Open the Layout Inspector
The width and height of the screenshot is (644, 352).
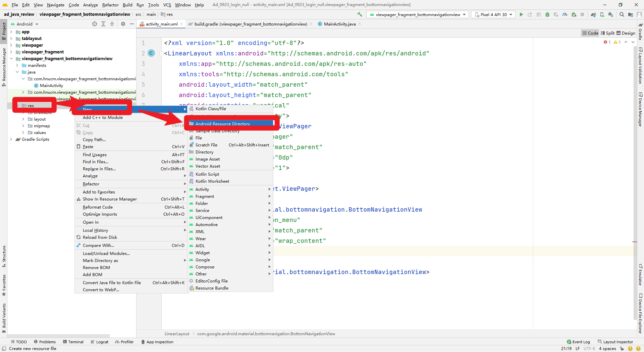[615, 342]
